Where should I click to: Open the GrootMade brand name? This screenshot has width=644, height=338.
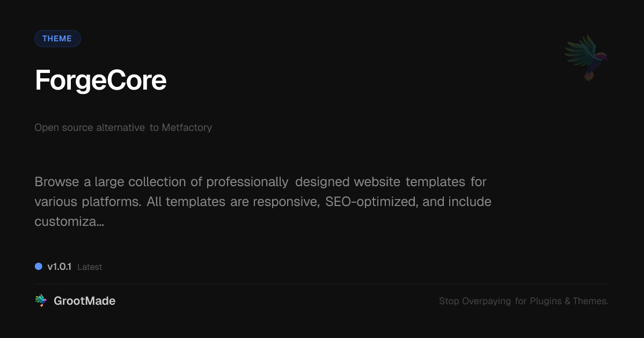point(84,301)
